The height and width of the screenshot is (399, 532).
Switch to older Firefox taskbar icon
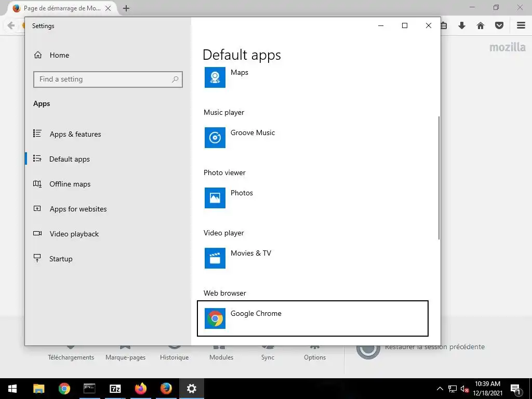166,389
